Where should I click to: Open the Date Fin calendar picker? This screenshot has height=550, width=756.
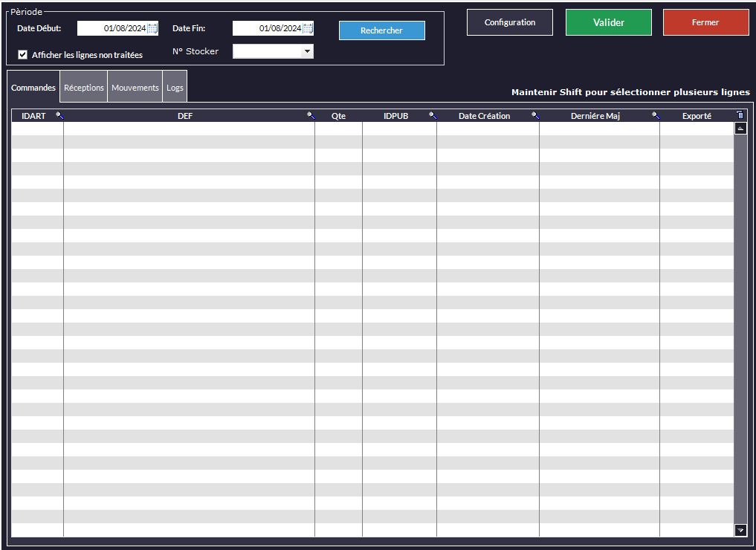[x=308, y=29]
